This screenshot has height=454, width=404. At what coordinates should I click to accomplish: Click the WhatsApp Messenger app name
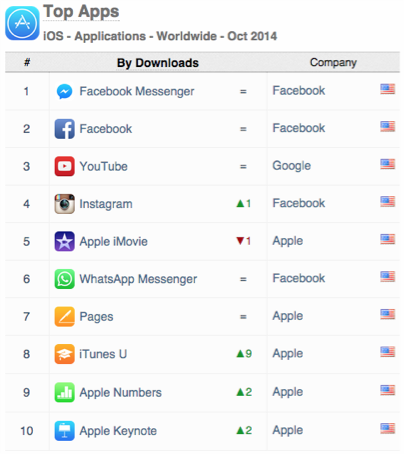[138, 279]
